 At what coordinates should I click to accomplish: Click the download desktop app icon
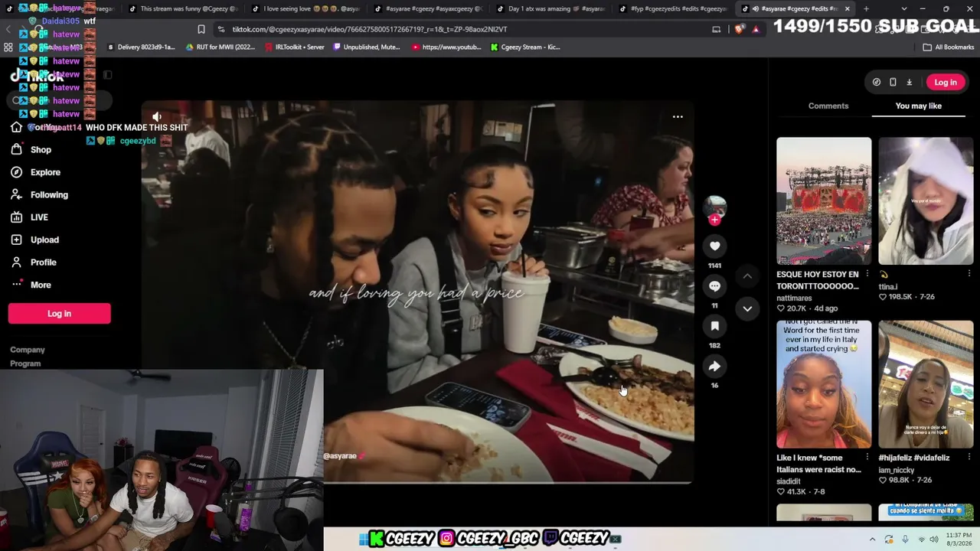pos(910,82)
